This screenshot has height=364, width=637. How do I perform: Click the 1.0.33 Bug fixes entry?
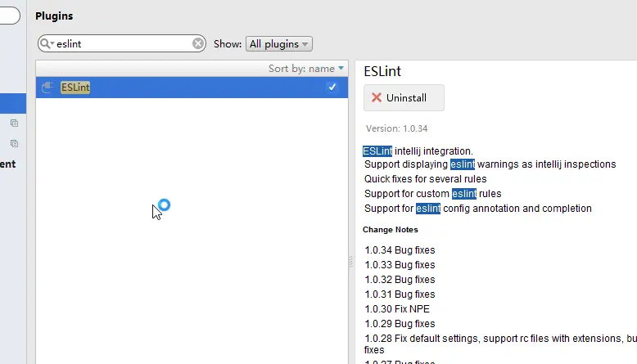click(x=400, y=264)
